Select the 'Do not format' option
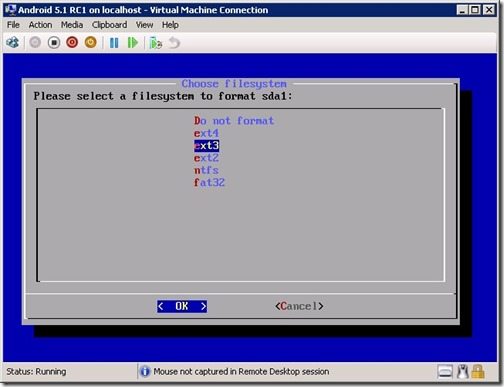Screen dimensions: 504x387 click(x=234, y=121)
